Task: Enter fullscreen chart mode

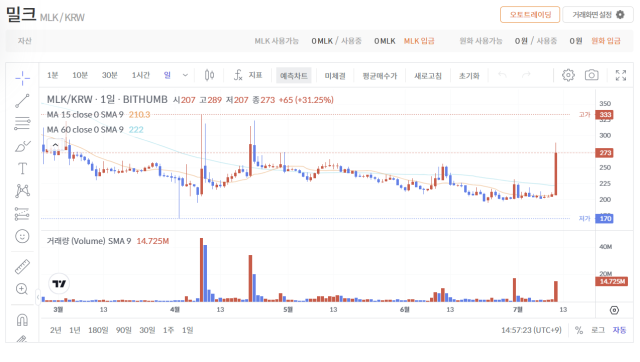Action: click(621, 75)
